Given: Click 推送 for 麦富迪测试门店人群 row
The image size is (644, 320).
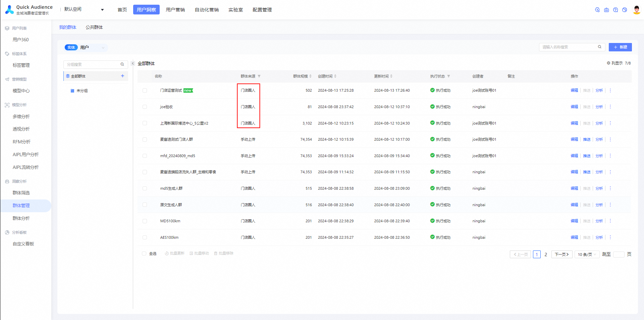Looking at the screenshot, I should pyautogui.click(x=587, y=139).
